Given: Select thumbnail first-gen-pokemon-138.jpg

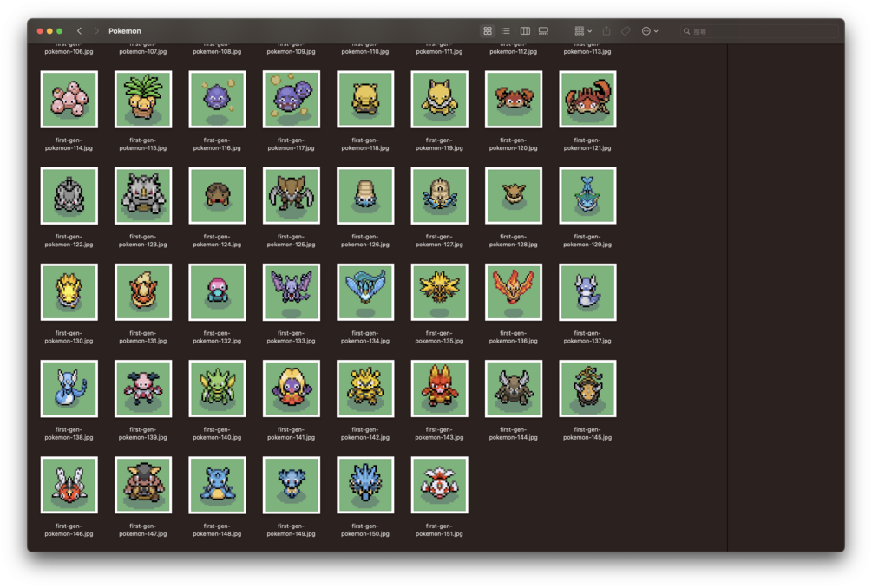Looking at the screenshot, I should click(x=69, y=389).
